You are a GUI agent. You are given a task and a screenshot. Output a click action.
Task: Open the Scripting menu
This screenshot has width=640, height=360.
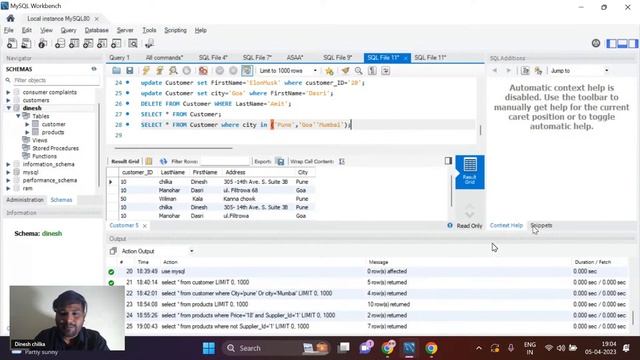coord(175,30)
